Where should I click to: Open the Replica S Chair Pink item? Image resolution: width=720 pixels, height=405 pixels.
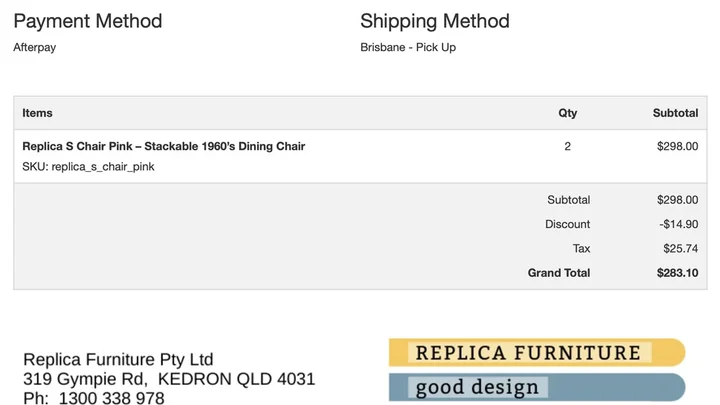click(x=163, y=146)
